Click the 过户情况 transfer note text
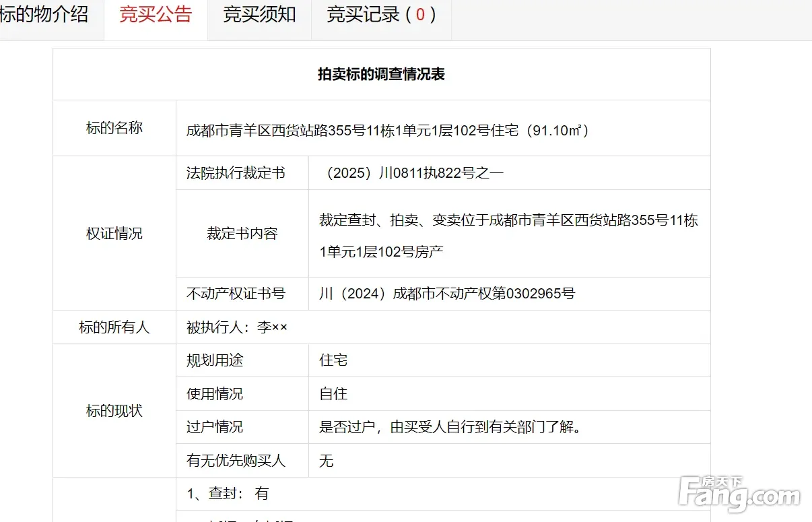812x522 pixels. click(x=450, y=427)
